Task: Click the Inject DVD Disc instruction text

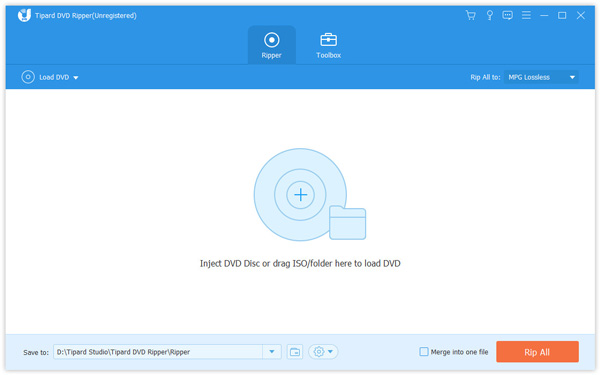Action: point(300,263)
